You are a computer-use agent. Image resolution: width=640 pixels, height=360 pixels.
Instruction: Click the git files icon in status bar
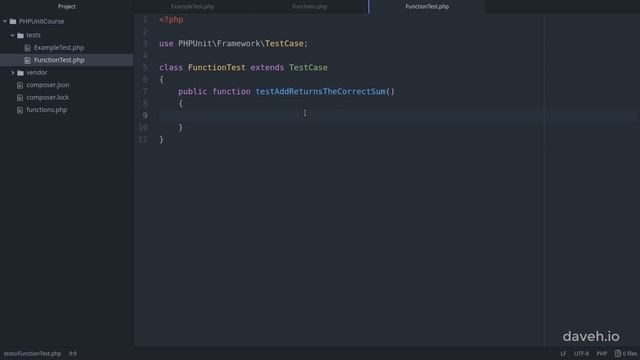click(618, 353)
